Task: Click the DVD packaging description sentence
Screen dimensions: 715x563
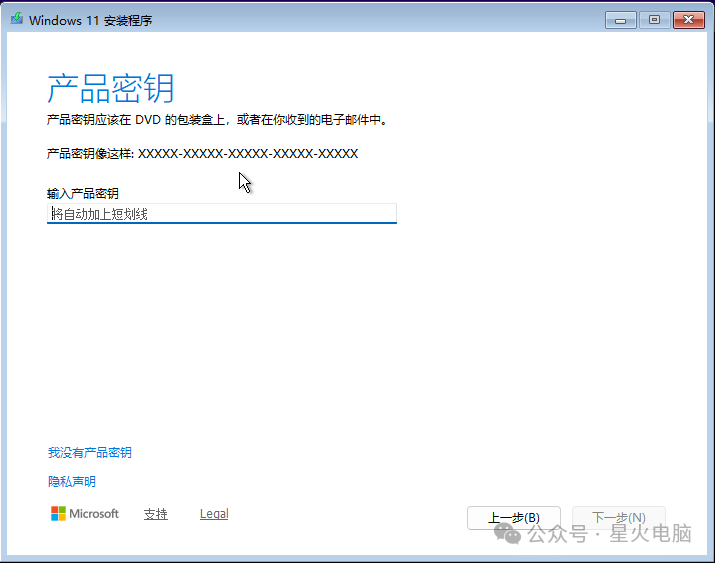Action: (217, 120)
